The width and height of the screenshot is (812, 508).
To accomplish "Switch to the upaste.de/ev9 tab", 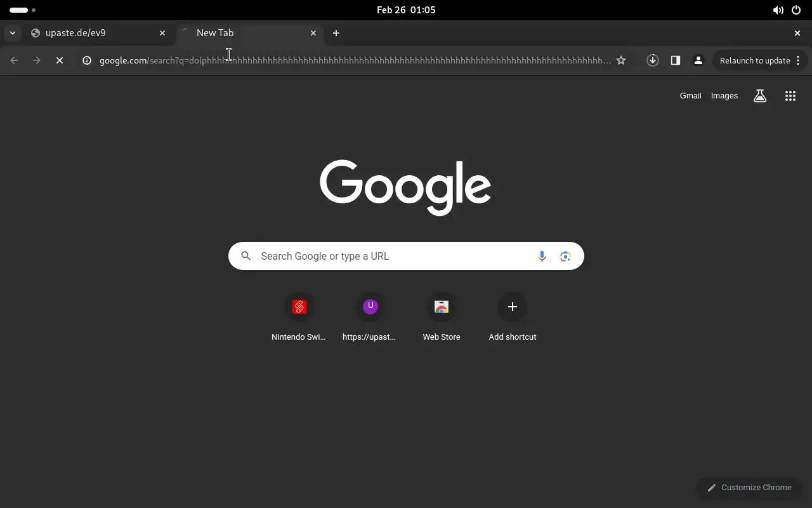I will [98, 33].
